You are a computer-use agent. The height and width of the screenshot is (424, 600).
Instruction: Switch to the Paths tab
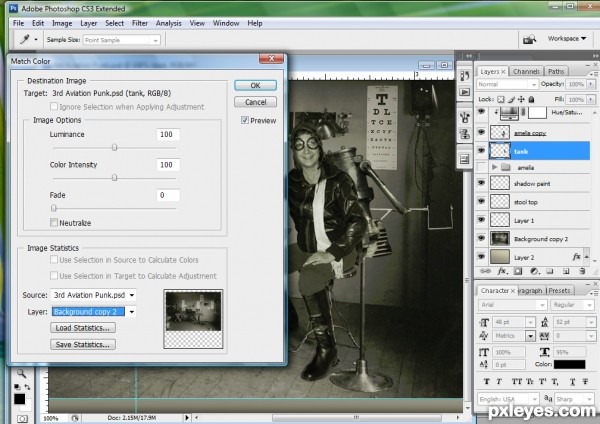[x=556, y=72]
